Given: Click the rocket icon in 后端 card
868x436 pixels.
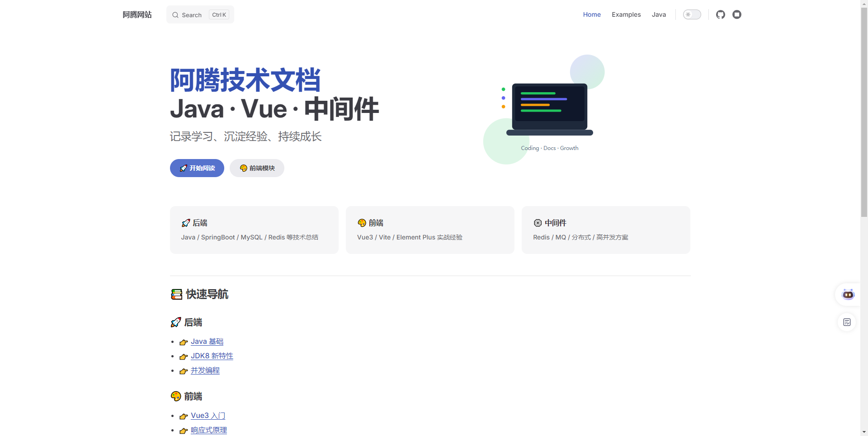Looking at the screenshot, I should [185, 223].
